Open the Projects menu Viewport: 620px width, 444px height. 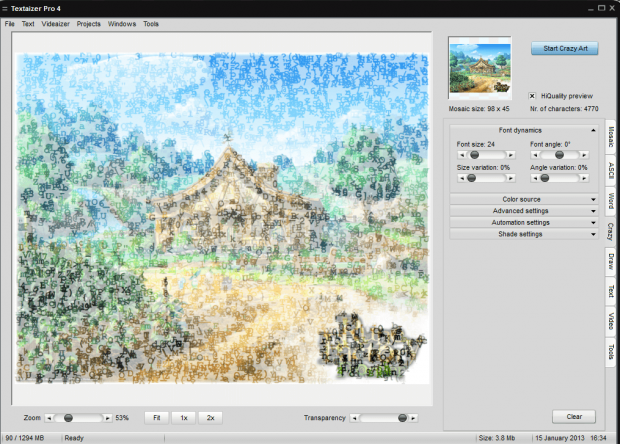[89, 24]
